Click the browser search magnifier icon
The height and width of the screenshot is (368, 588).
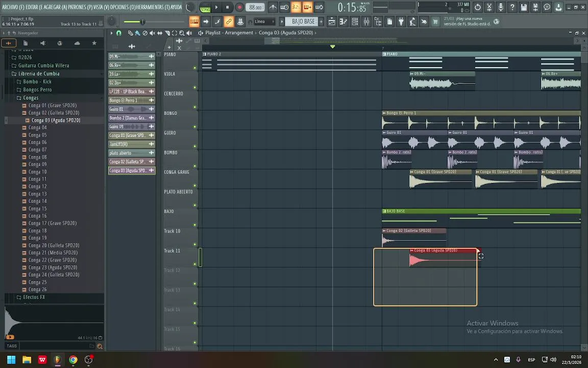(x=100, y=346)
